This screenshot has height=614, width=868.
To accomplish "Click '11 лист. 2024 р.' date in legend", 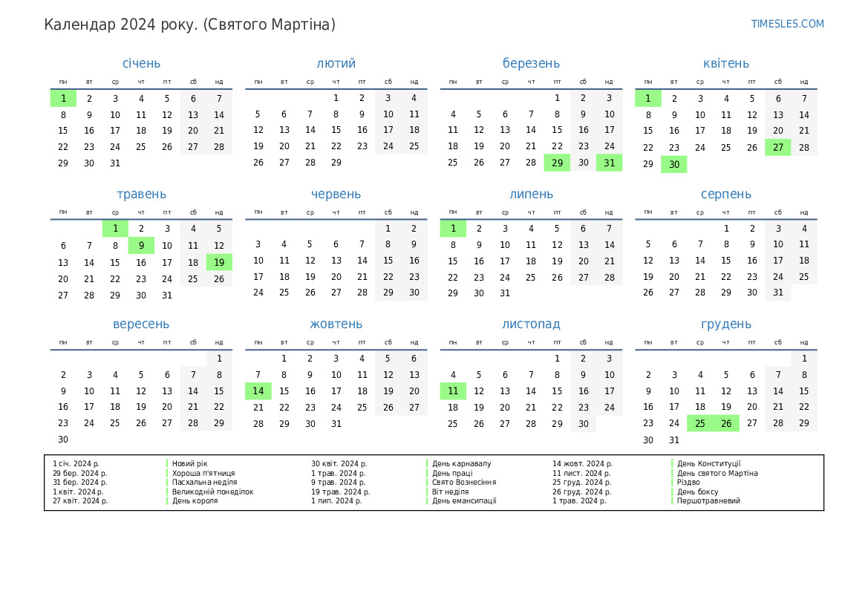I will [581, 473].
